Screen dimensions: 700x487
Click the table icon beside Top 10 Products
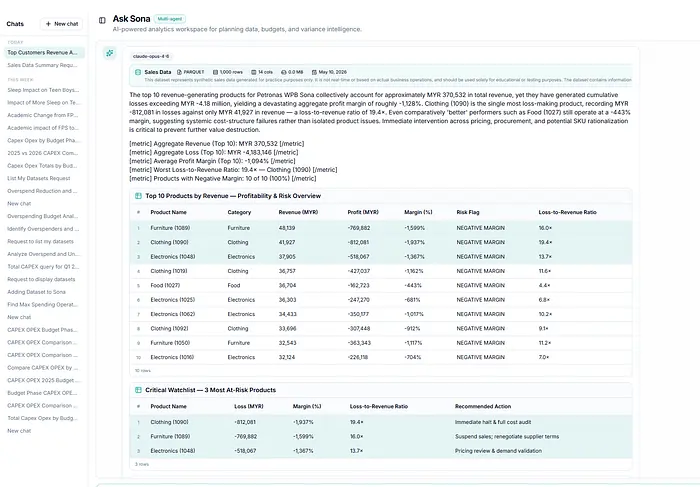[x=138, y=196]
